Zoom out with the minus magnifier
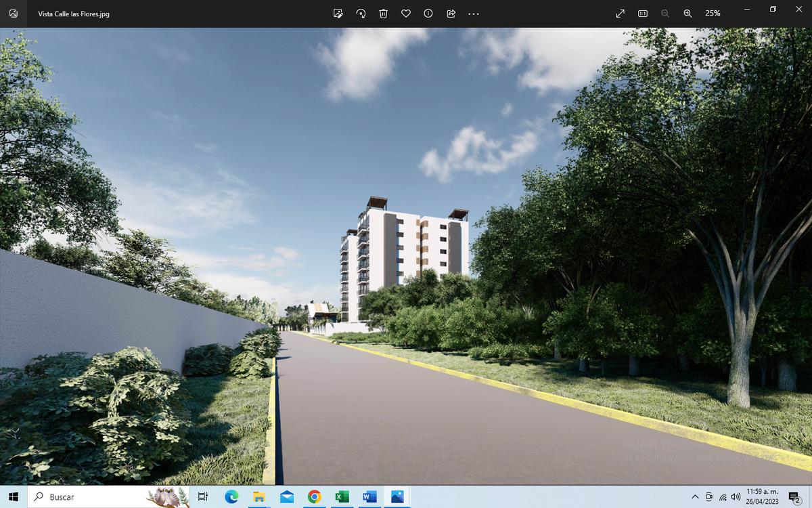Viewport: 812px width, 508px height. point(665,14)
